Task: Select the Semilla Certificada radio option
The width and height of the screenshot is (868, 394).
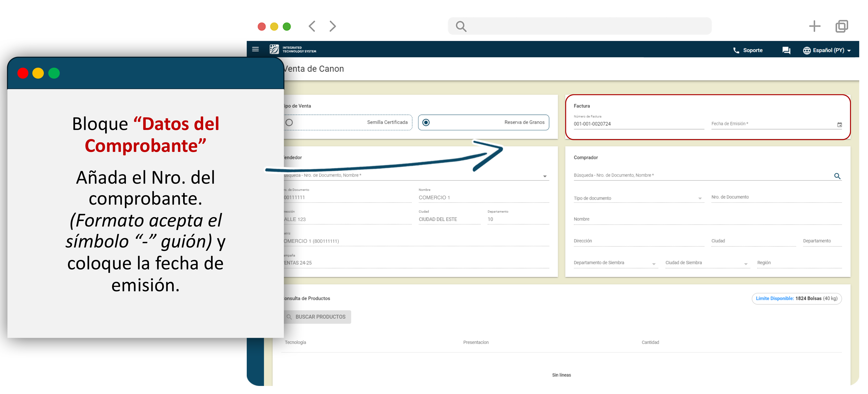Action: (x=289, y=123)
